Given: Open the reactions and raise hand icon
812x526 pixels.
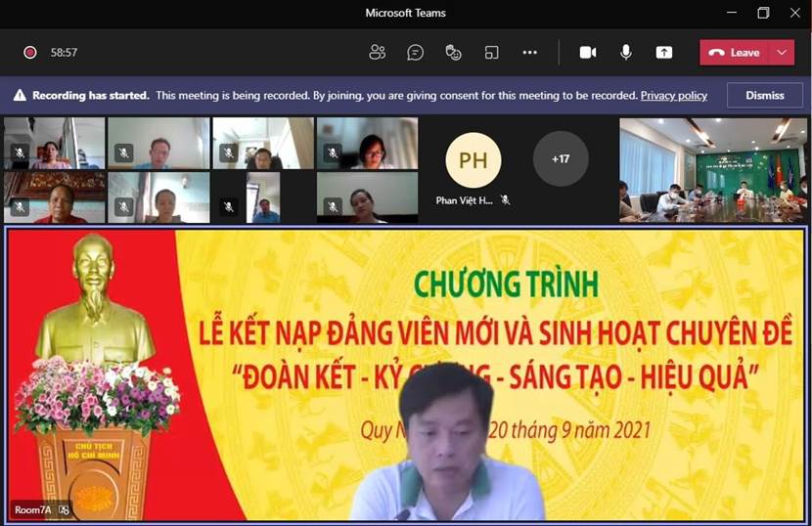Looking at the screenshot, I should point(453,52).
